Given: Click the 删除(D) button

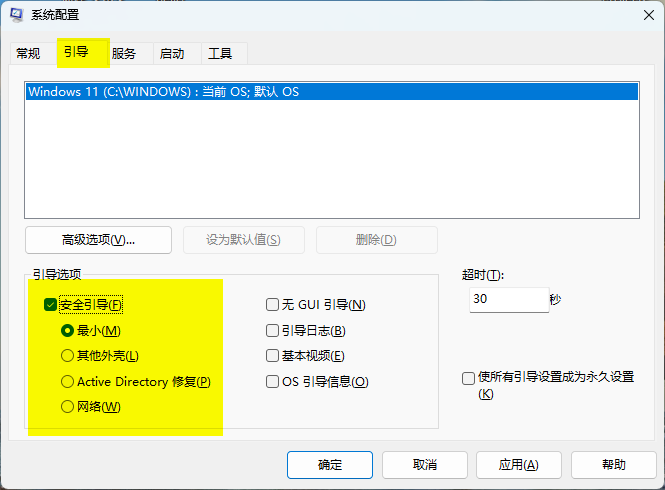Looking at the screenshot, I should (376, 240).
